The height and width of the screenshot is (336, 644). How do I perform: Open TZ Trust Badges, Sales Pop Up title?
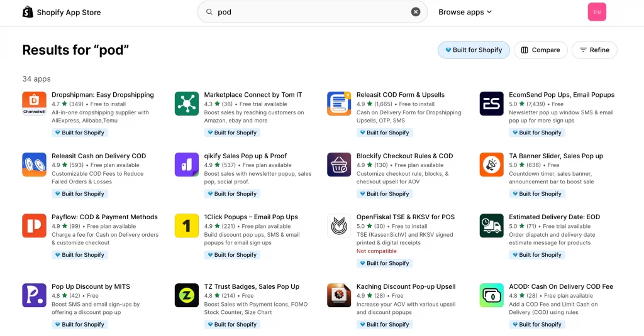[252, 287]
